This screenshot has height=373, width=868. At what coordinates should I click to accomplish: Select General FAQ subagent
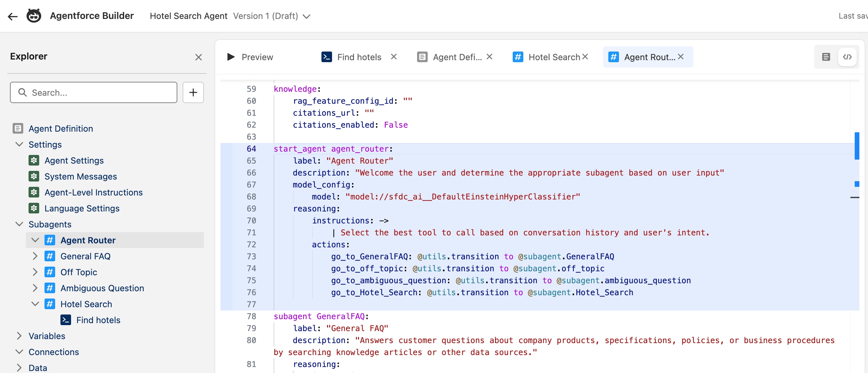click(x=86, y=256)
